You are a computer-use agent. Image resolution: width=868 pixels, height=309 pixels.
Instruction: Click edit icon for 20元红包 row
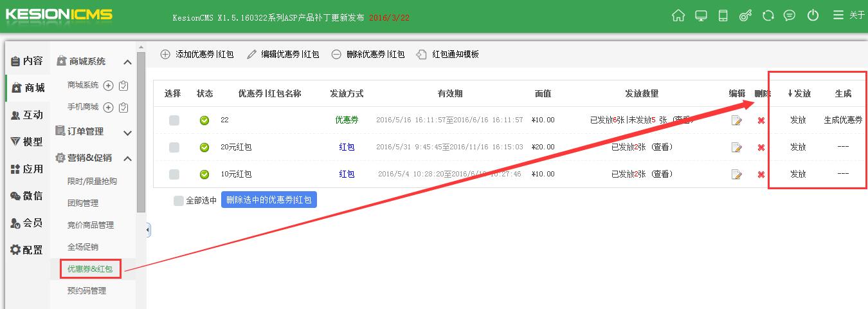coord(737,147)
